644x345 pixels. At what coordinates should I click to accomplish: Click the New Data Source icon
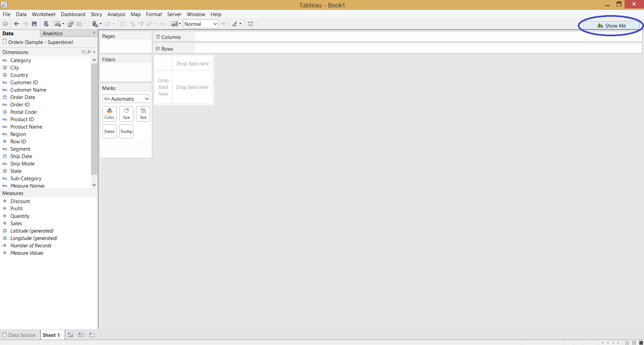click(46, 24)
